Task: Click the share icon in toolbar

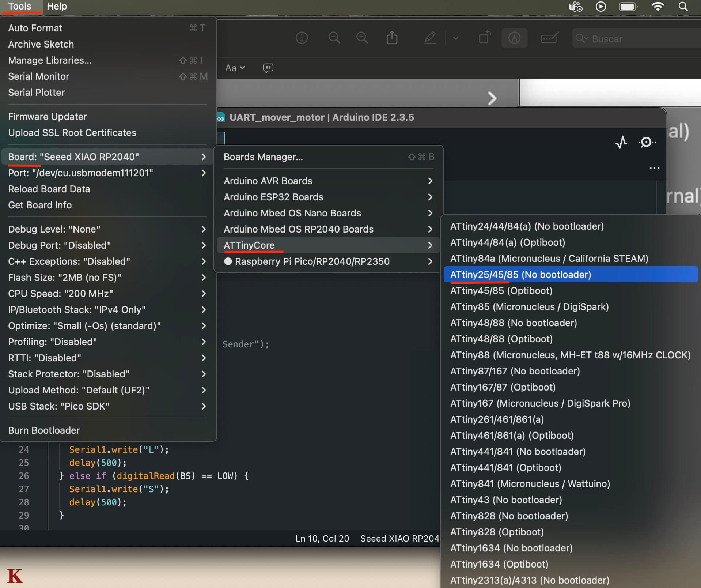Action: click(392, 38)
